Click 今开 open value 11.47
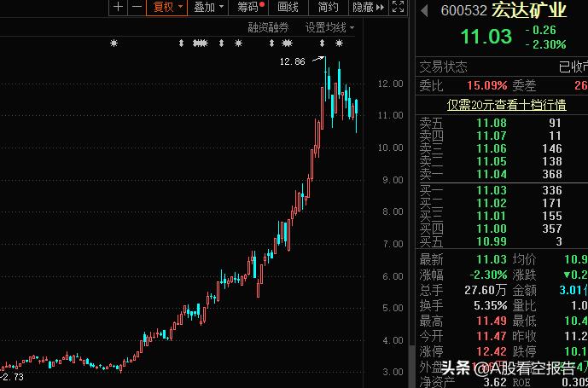Screen dimensions: 588x388 [x=492, y=336]
